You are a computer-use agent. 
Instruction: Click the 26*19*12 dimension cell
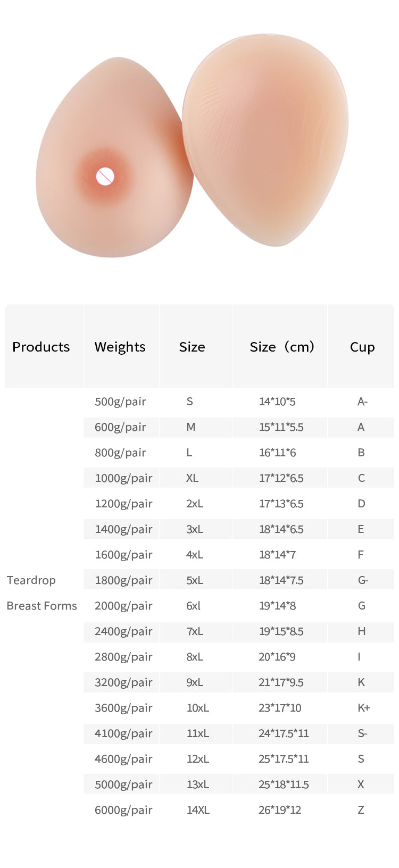[x=280, y=810]
